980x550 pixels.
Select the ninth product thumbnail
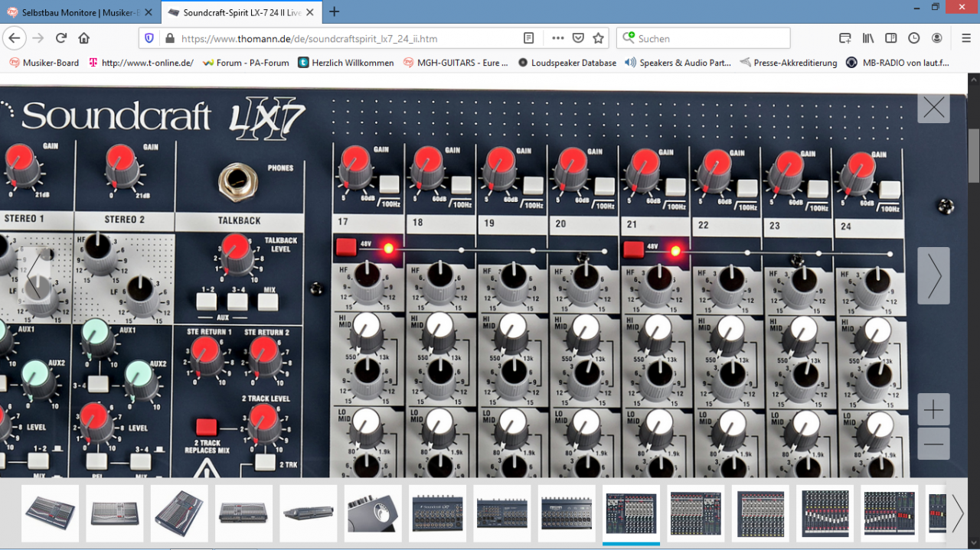pos(567,513)
